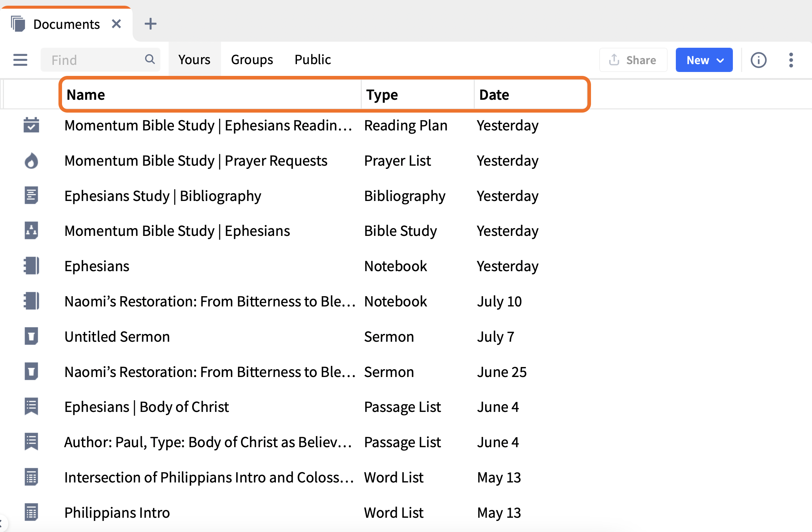Switch to the Yours tab
Viewport: 812px width, 532px height.
coord(194,60)
